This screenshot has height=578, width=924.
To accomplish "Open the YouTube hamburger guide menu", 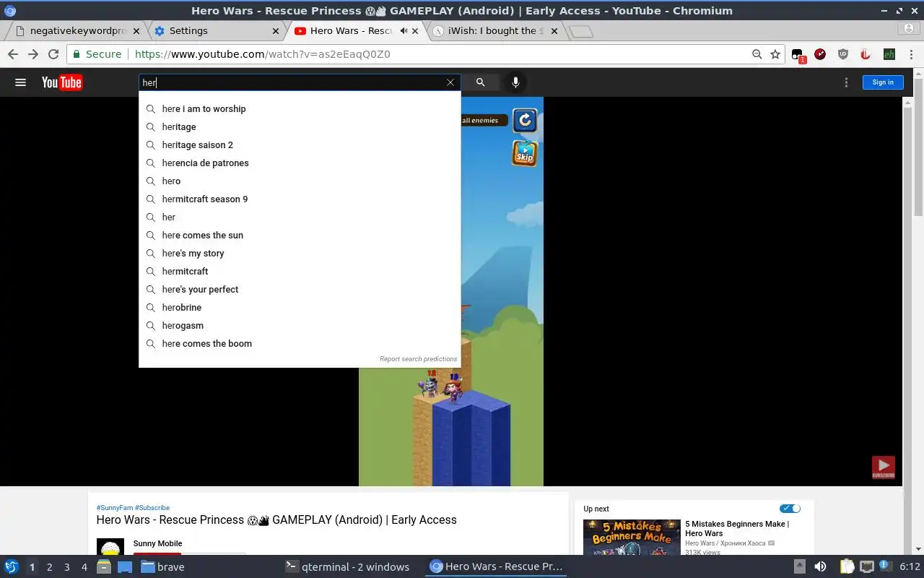I will coord(20,82).
